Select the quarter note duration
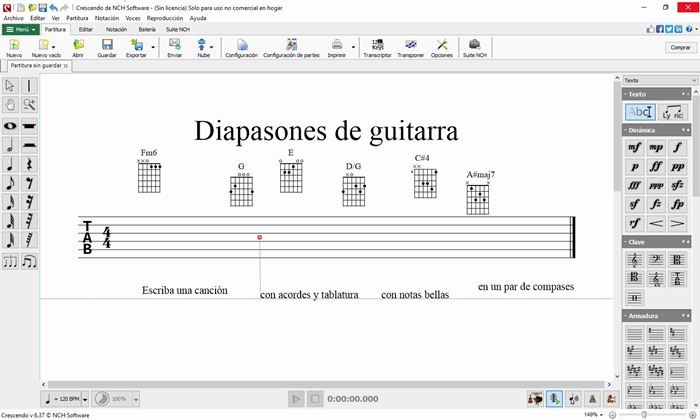Screen dimensions: 700x420 pos(10,164)
